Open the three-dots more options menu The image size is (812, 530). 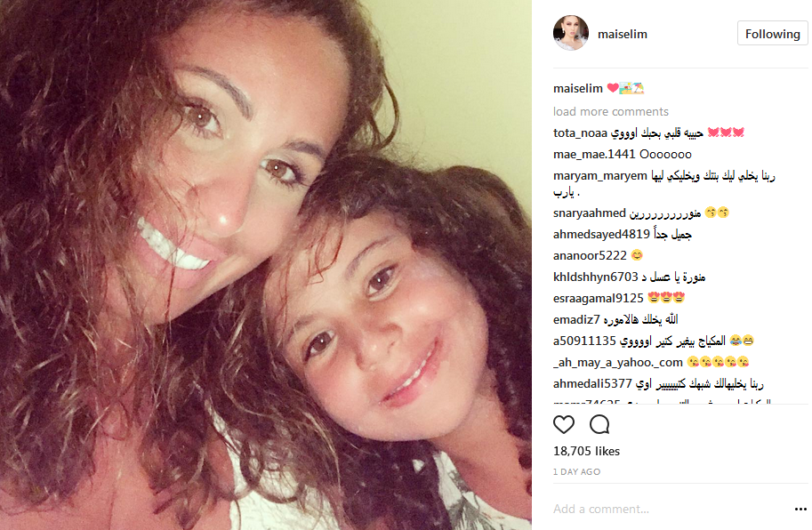click(x=800, y=510)
